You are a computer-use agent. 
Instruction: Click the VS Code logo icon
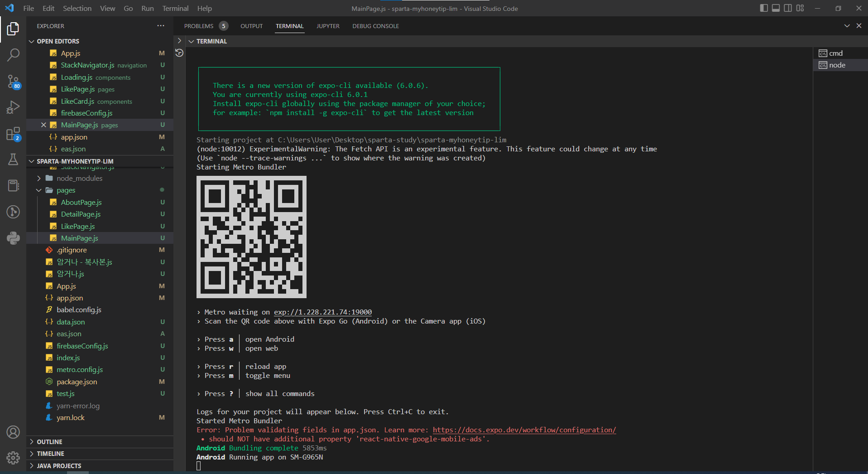click(x=10, y=8)
